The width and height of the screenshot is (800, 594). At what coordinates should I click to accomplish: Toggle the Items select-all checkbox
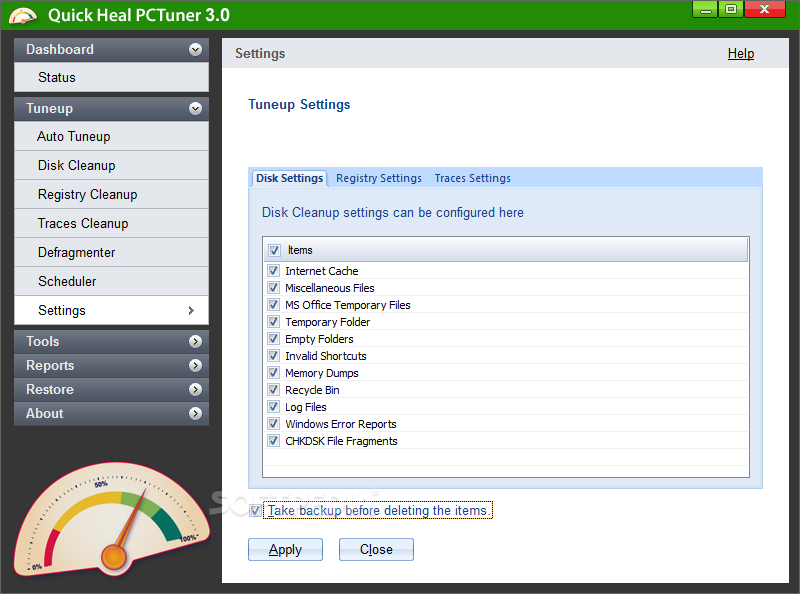click(274, 251)
